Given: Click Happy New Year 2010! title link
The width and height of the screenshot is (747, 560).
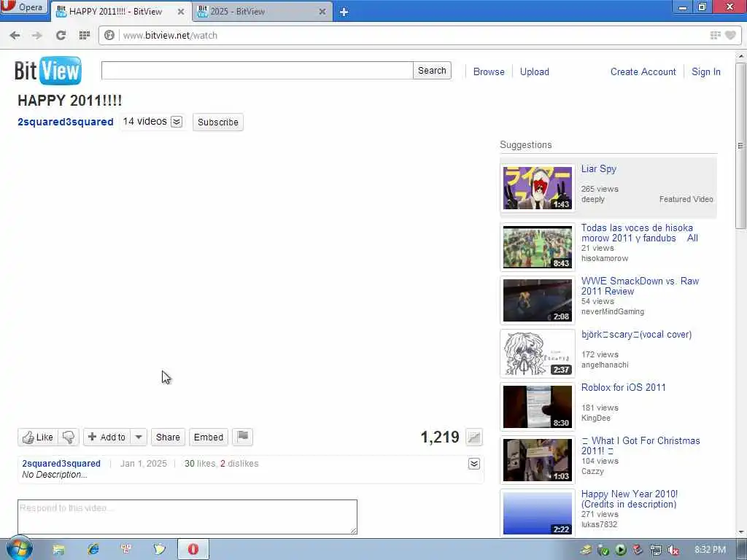Looking at the screenshot, I should pos(629,499).
